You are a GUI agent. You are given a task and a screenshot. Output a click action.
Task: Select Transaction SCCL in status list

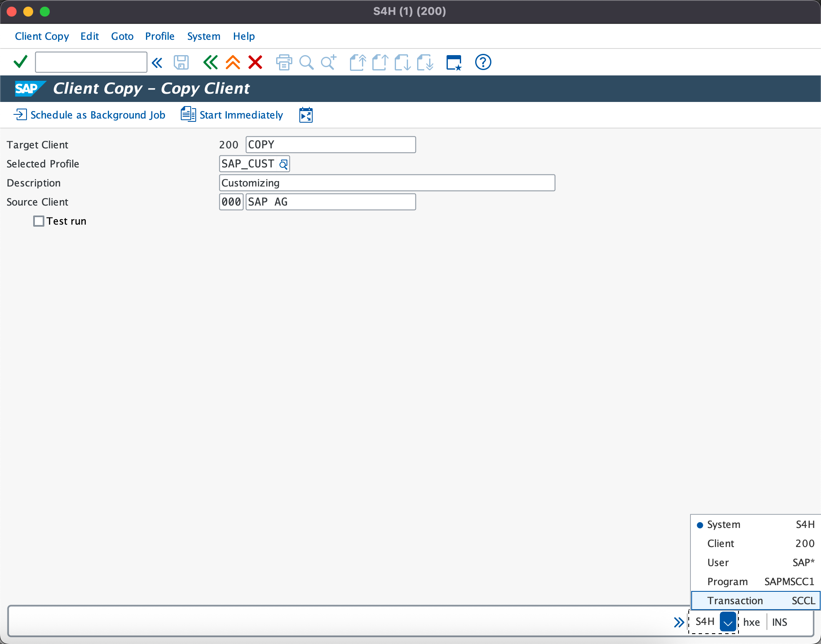click(x=755, y=601)
